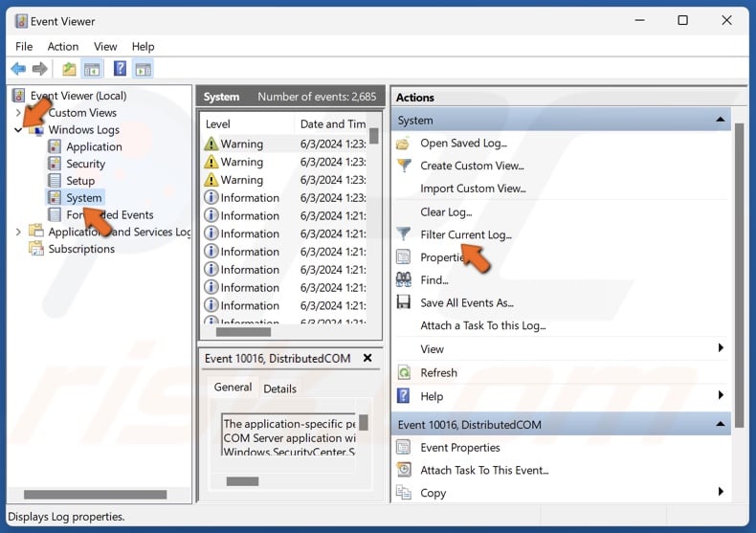Toggle Show/Hide Console Tree toolbar icon
Viewport: 756px width, 533px height.
pos(92,69)
